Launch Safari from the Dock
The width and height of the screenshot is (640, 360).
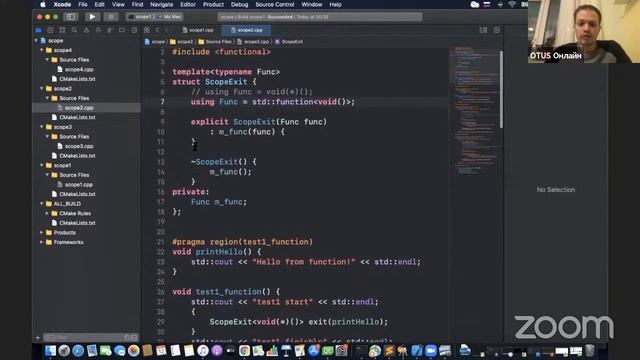click(x=78, y=351)
